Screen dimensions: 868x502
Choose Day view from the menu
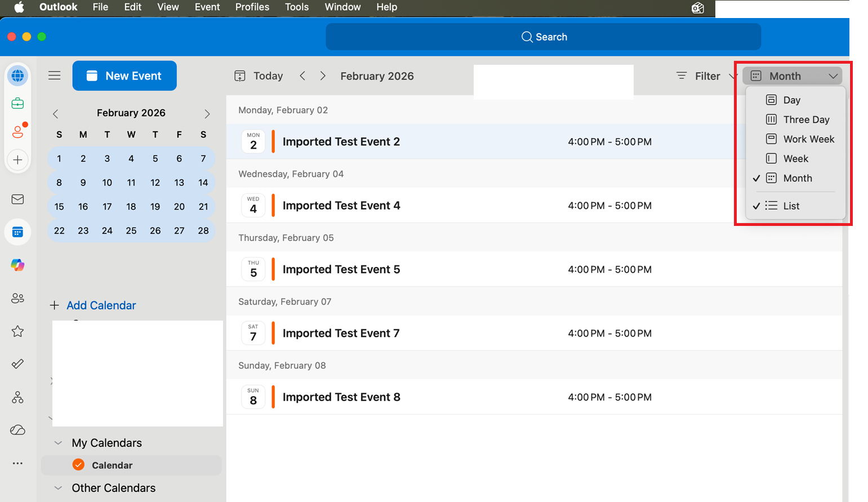[795, 100]
